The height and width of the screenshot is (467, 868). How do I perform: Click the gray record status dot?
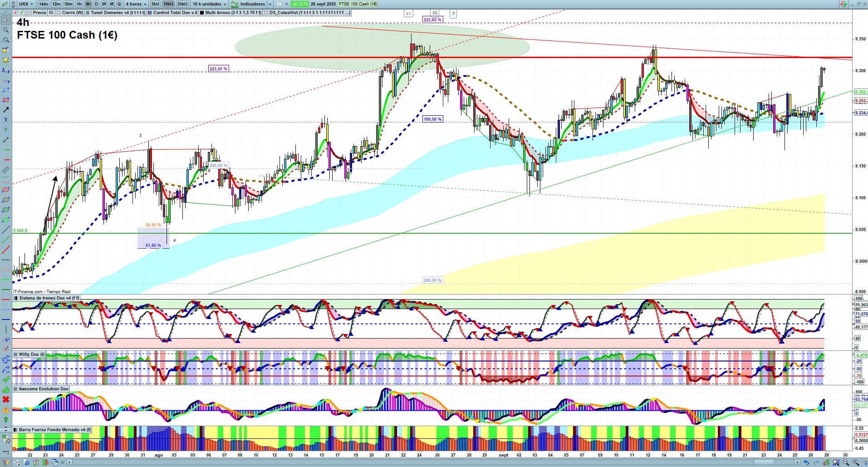coord(287,4)
